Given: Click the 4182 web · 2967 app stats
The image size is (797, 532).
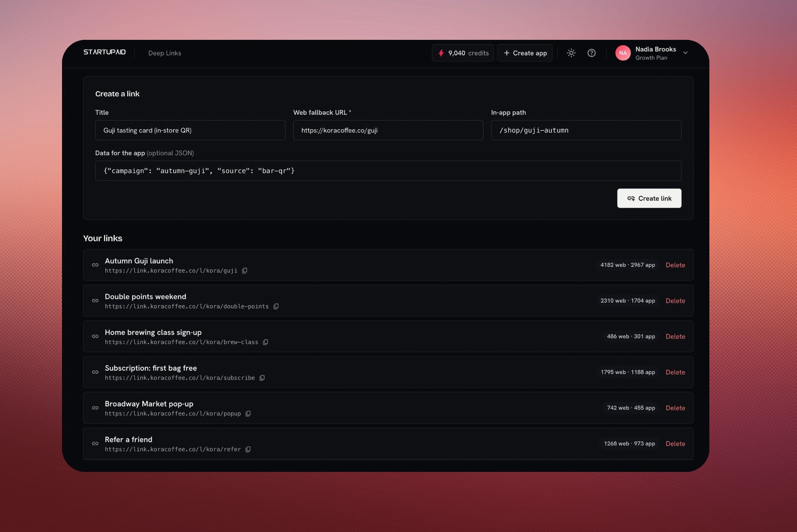Looking at the screenshot, I should click(627, 265).
